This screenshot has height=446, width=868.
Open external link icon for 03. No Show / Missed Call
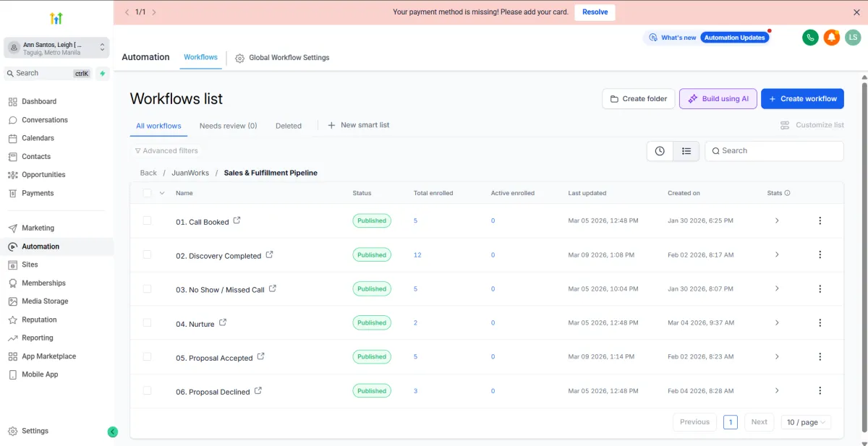point(273,288)
